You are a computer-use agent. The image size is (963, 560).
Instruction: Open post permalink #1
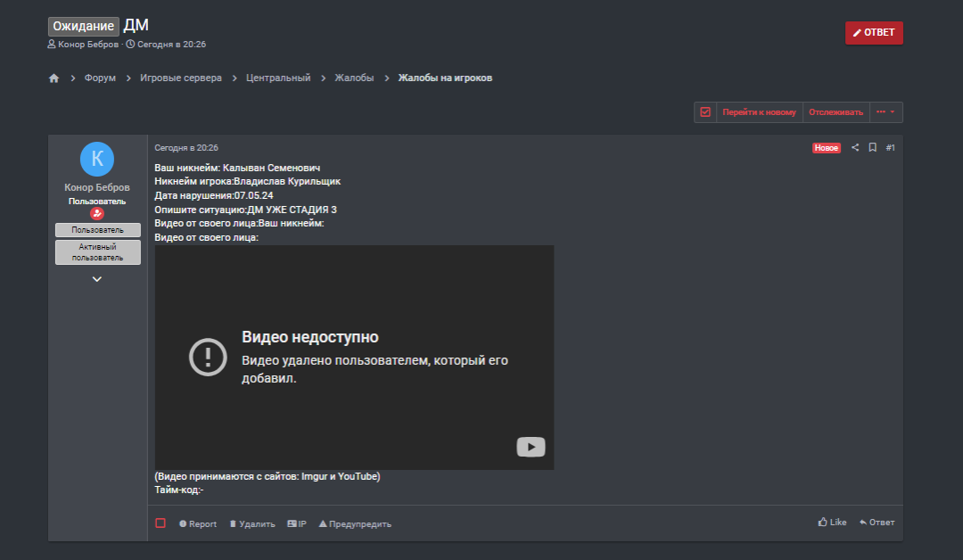(x=891, y=148)
